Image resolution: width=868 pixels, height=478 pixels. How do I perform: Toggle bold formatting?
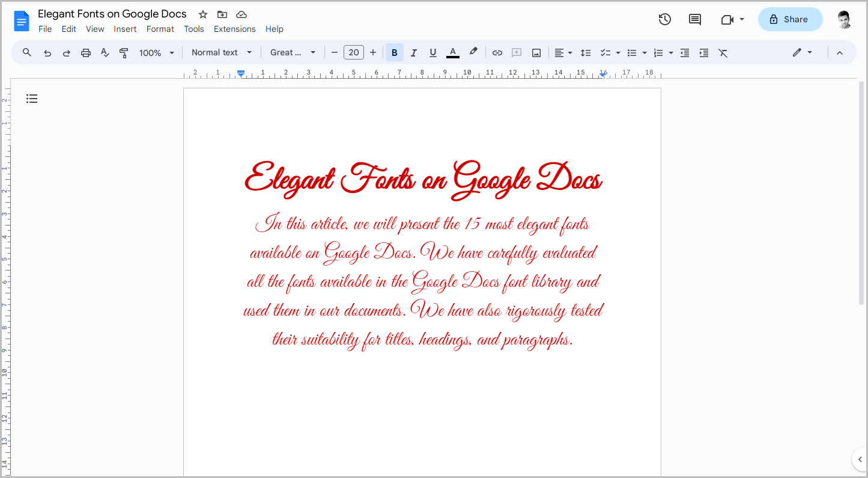tap(394, 52)
